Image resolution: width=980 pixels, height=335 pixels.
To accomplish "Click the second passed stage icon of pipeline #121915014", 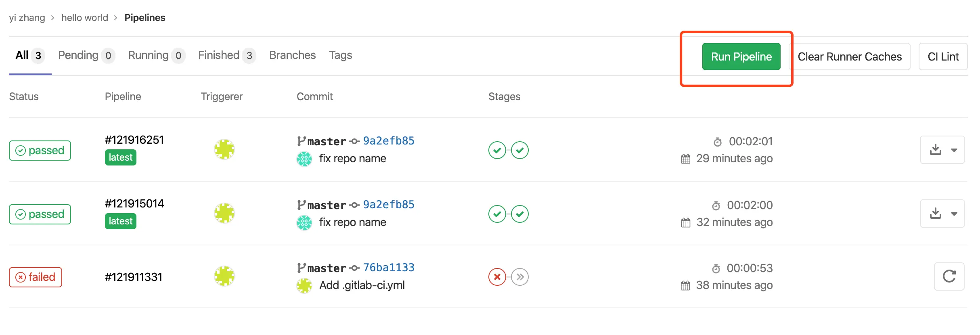I will (x=520, y=214).
